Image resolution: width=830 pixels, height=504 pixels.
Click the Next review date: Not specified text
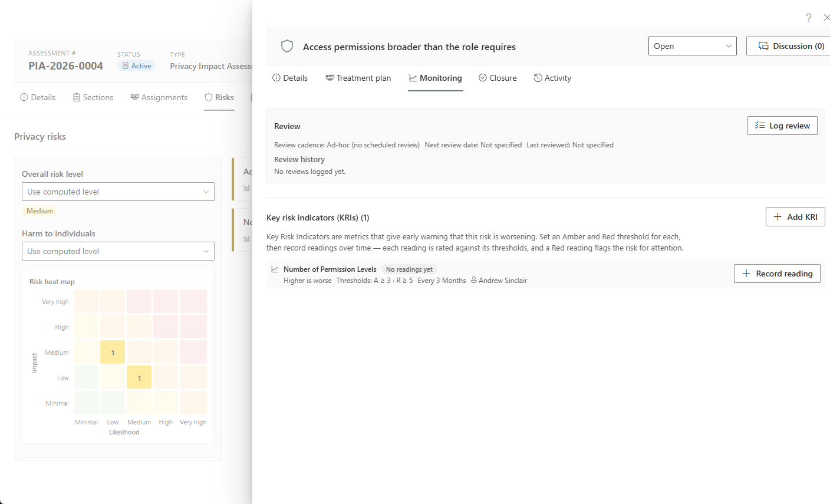[473, 145]
